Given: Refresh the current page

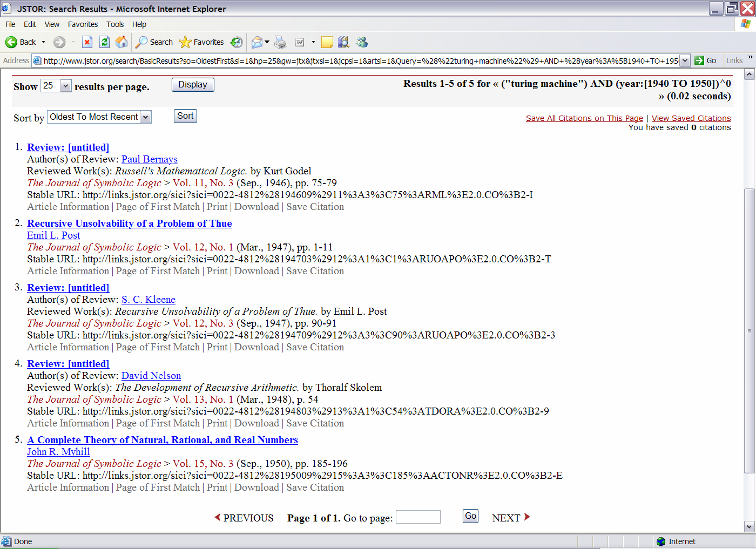Looking at the screenshot, I should 105,42.
